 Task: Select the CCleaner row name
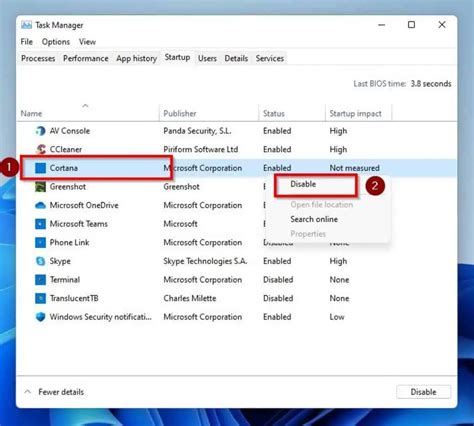(66, 149)
